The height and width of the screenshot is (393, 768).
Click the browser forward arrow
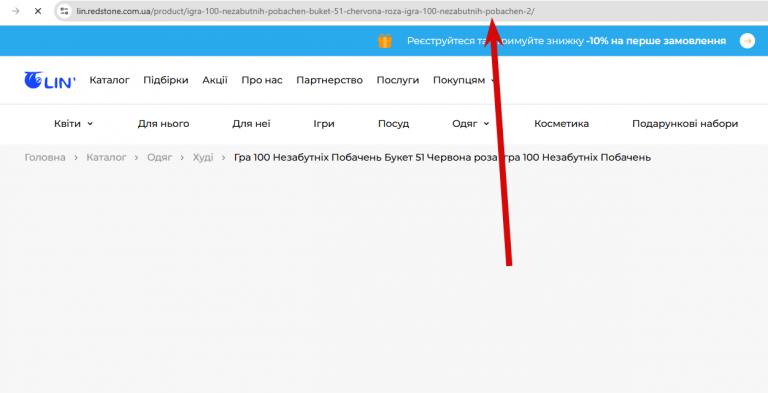(16, 11)
